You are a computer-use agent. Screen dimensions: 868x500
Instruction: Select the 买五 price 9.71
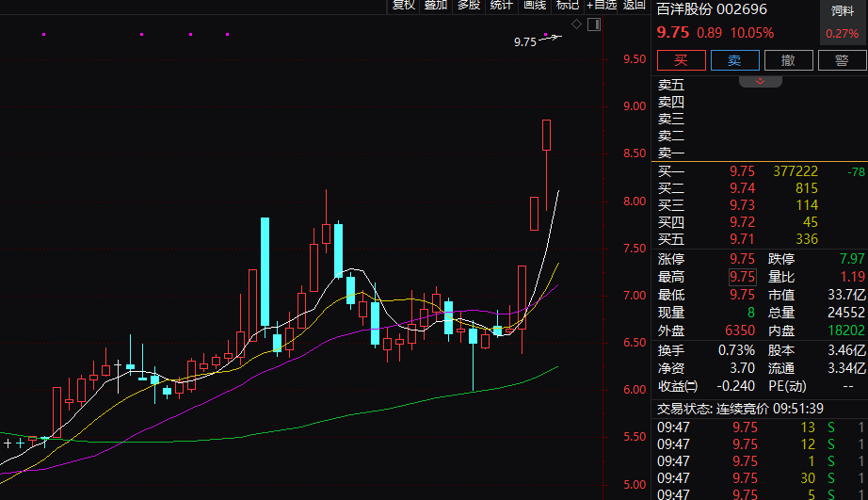[742, 239]
